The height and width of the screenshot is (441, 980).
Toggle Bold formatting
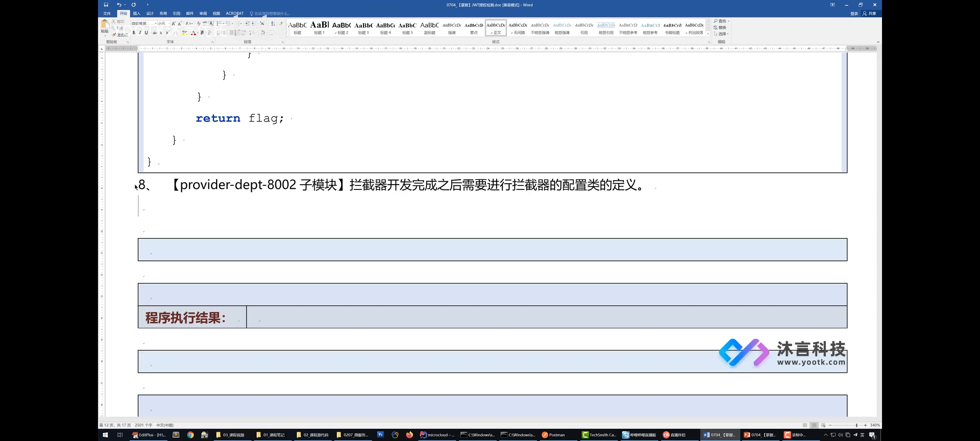(x=134, y=33)
